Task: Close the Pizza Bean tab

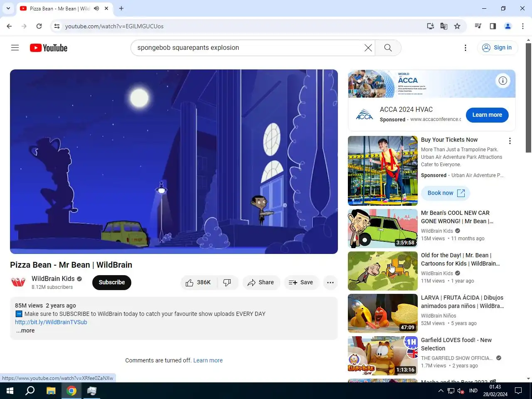Action: (x=106, y=8)
